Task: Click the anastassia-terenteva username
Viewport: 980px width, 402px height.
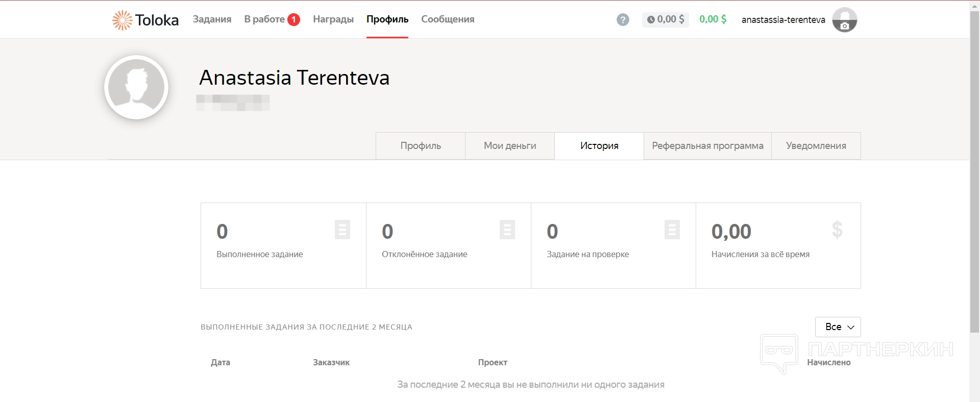Action: tap(783, 20)
